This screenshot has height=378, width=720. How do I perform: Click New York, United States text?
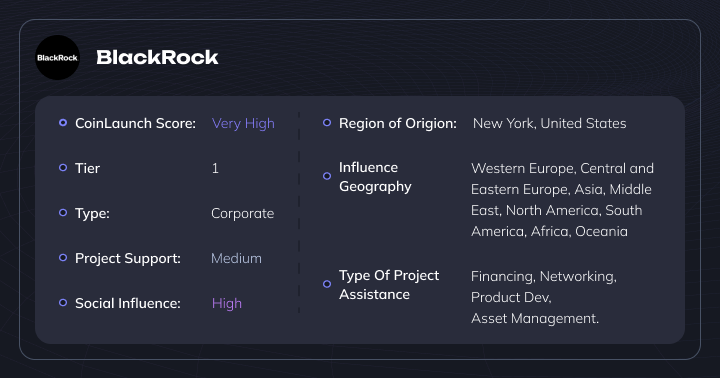(x=549, y=124)
